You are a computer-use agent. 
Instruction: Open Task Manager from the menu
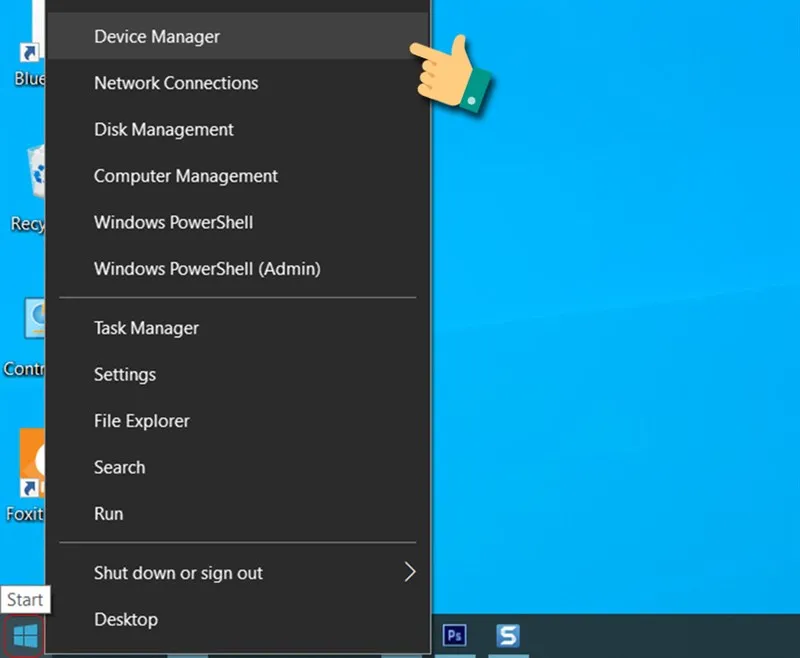[x=146, y=328]
